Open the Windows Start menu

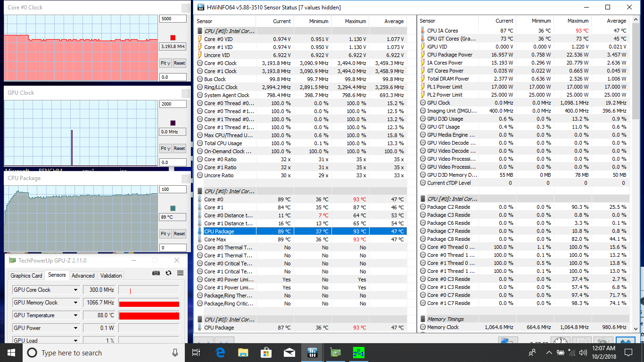click(x=11, y=353)
